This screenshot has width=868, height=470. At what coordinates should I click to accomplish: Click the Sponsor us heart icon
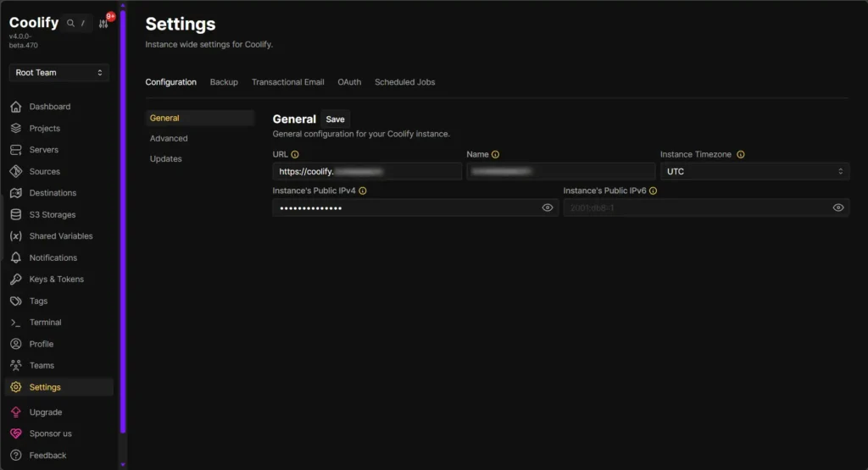coord(16,434)
